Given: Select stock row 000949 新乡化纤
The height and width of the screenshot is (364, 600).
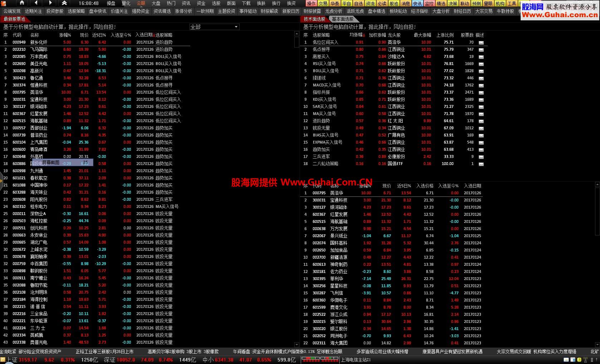Looking at the screenshot, I should pyautogui.click(x=95, y=42).
